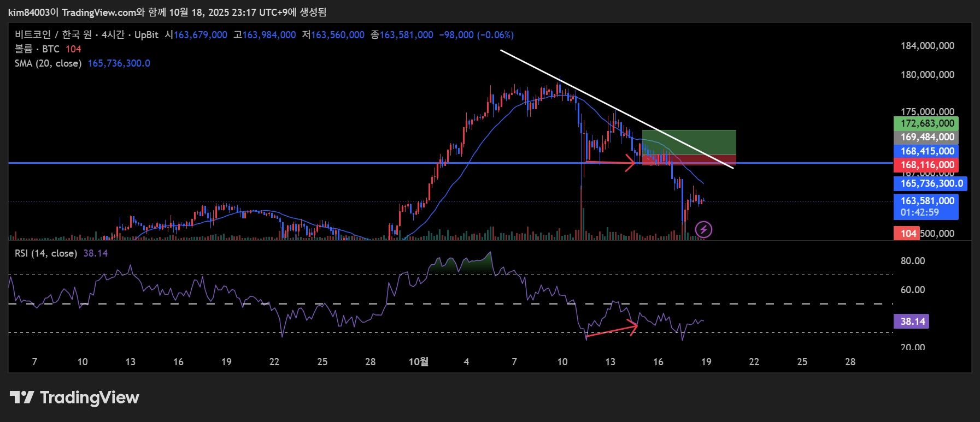Click the purple lightning bolt event icon

click(703, 230)
